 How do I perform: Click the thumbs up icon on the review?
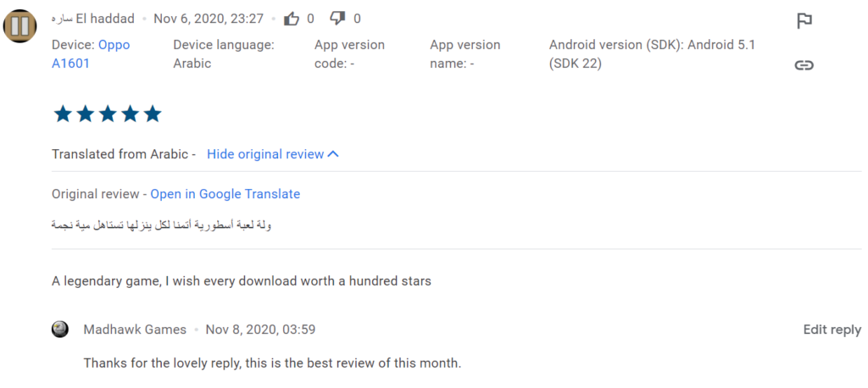[x=292, y=19]
